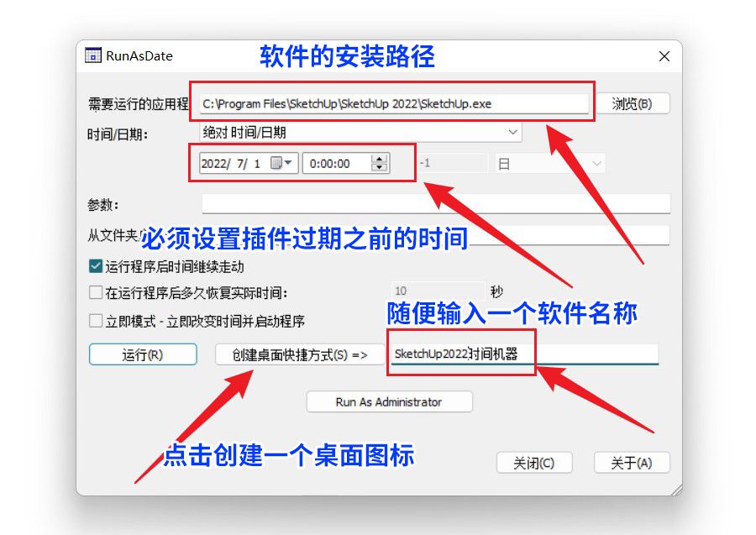The height and width of the screenshot is (535, 756).
Task: Open the date picker calendar dropdown
Action: pos(282,163)
